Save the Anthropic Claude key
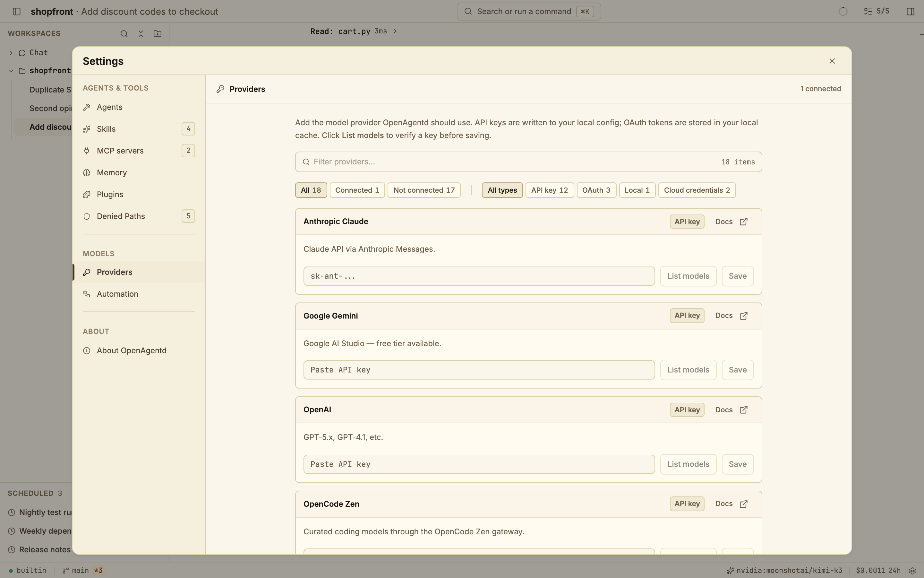Image resolution: width=924 pixels, height=578 pixels. [x=737, y=276]
